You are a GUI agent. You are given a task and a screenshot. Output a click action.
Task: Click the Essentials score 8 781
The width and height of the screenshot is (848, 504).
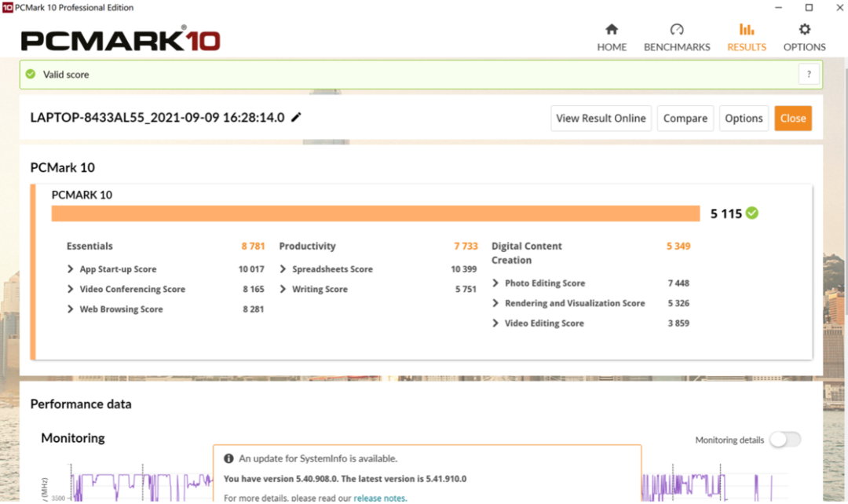pyautogui.click(x=253, y=246)
